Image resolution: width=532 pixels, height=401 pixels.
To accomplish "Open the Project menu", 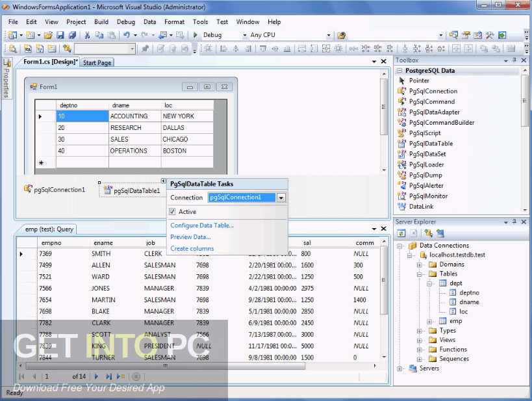I will [76, 21].
